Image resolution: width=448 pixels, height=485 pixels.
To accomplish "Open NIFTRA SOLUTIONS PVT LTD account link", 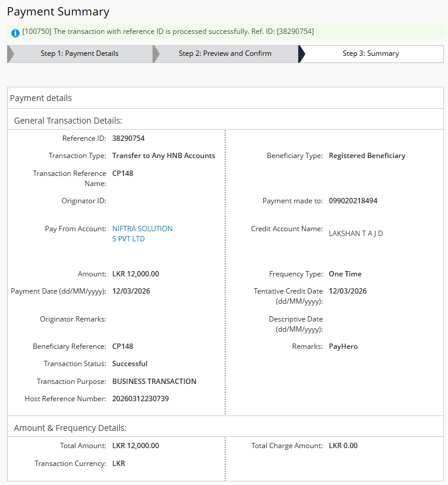I will point(142,234).
